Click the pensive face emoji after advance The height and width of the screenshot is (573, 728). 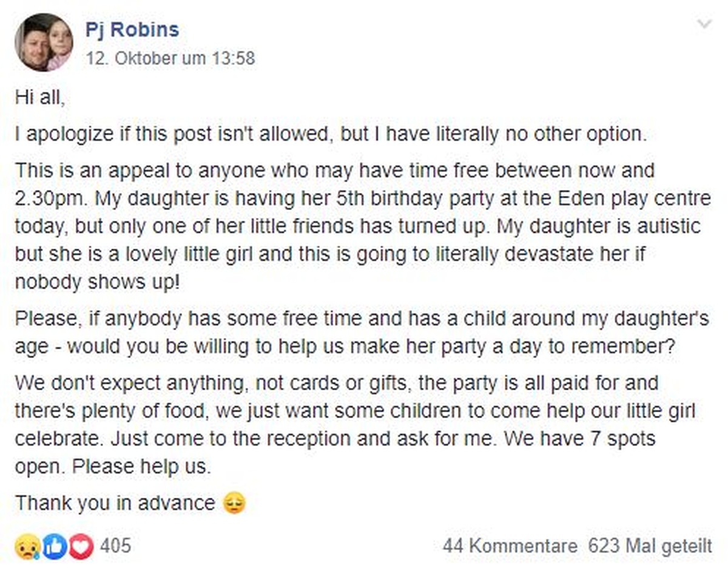tap(235, 503)
